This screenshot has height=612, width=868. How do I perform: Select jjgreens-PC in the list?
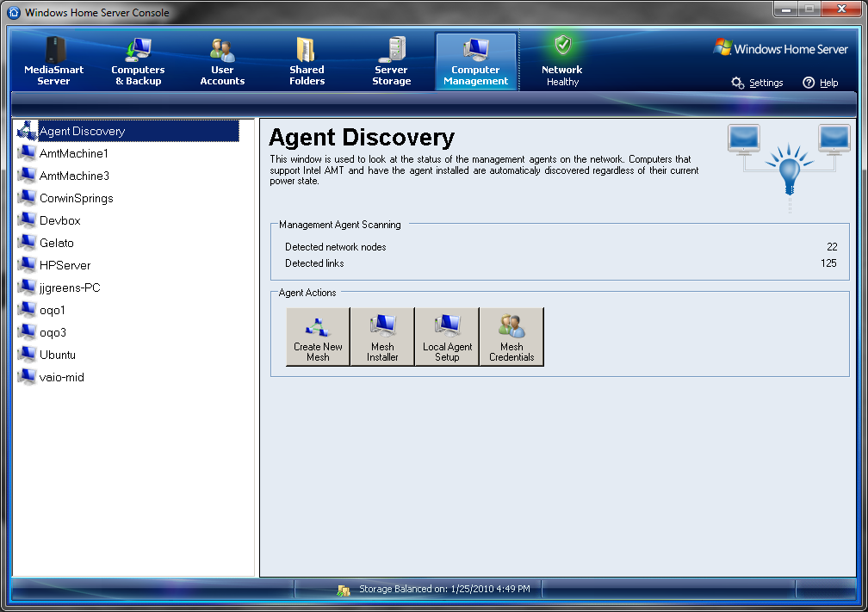70,287
